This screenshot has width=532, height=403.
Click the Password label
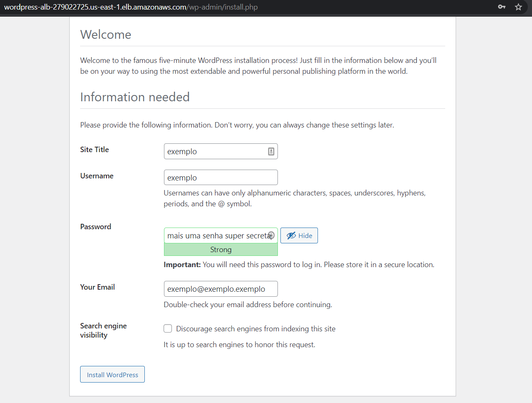click(x=96, y=227)
